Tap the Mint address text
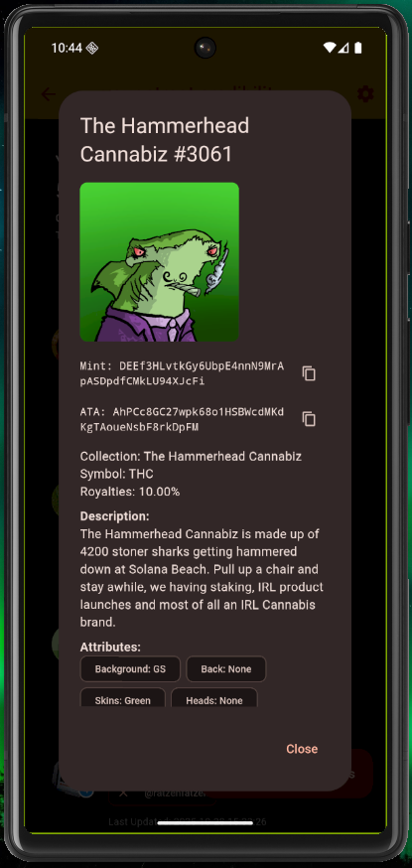Image resolution: width=412 pixels, height=868 pixels. point(182,373)
